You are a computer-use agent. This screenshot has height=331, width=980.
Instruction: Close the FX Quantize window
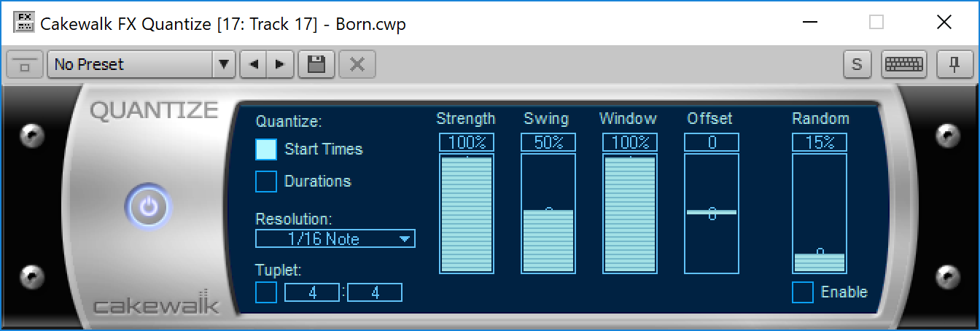(944, 23)
